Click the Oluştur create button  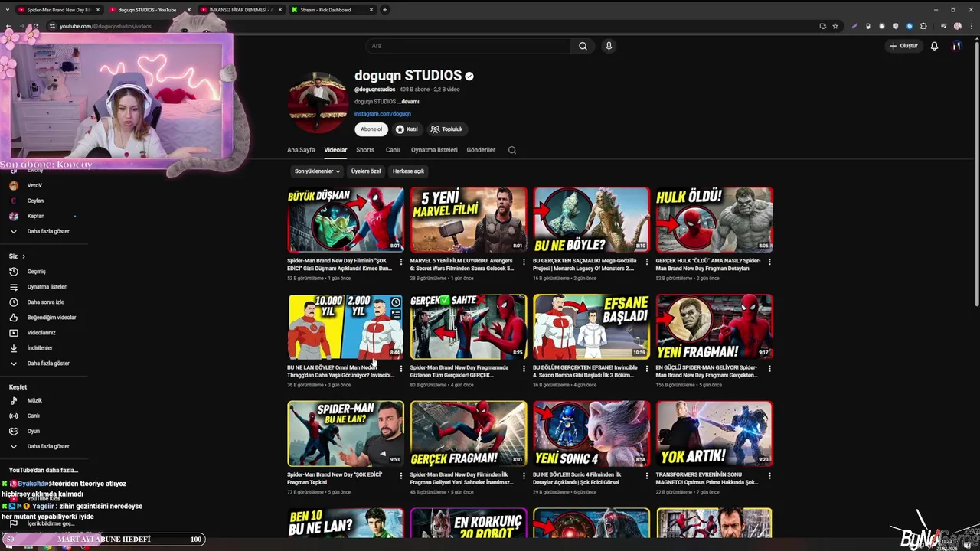(x=903, y=46)
